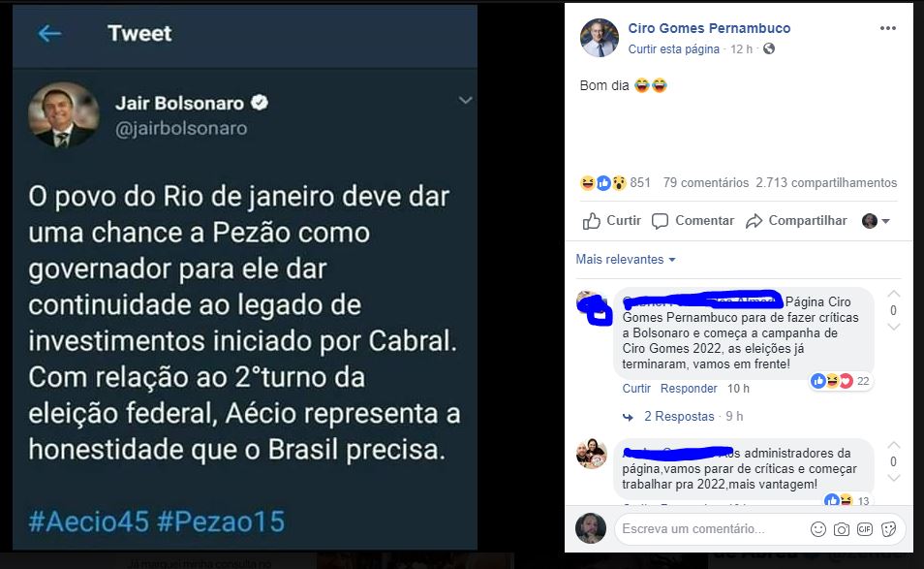The image size is (924, 569).
Task: Expand the tweet chevron dropdown
Action: (x=466, y=100)
